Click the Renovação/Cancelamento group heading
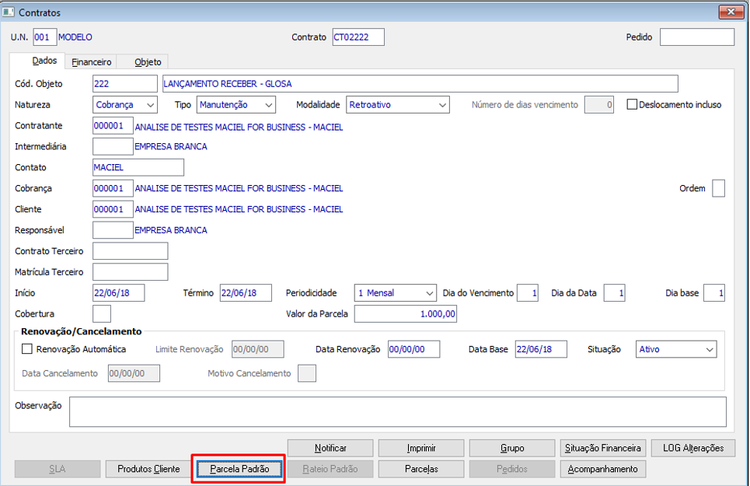This screenshot has width=750, height=486. [81, 331]
